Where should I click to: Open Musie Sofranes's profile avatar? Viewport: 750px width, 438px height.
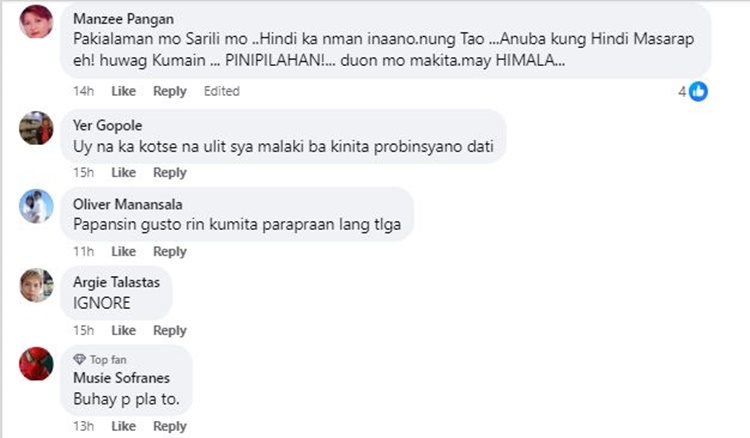36,364
